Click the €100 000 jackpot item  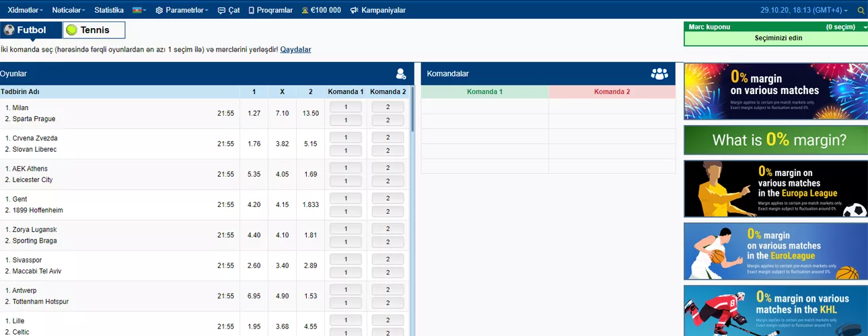pyautogui.click(x=321, y=11)
